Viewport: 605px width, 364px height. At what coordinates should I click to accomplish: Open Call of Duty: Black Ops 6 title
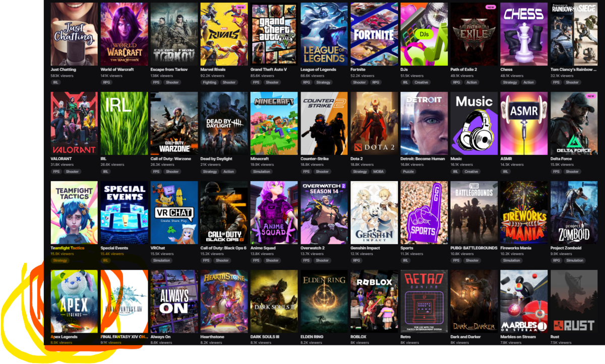point(223,248)
